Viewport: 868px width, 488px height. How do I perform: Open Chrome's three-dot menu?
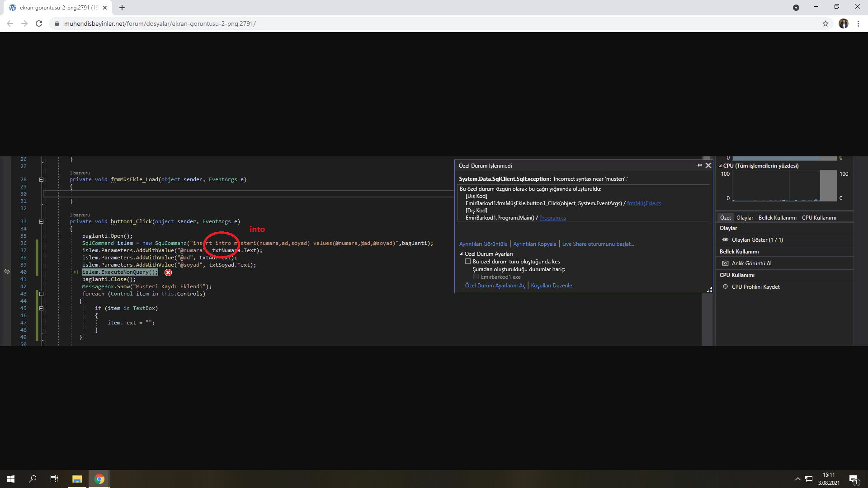point(858,23)
